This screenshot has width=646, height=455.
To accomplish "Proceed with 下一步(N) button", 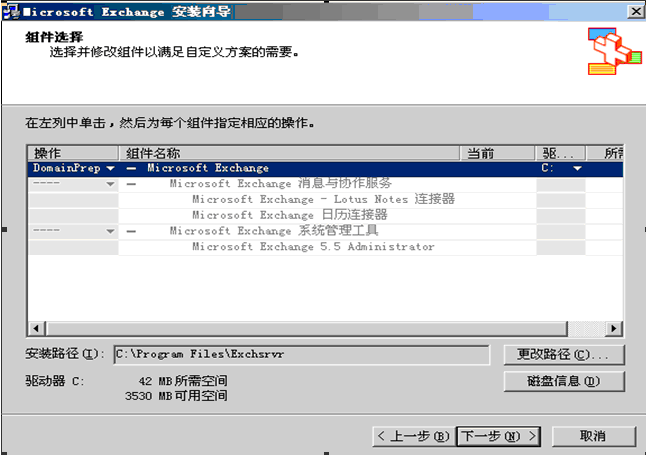I will tap(499, 436).
